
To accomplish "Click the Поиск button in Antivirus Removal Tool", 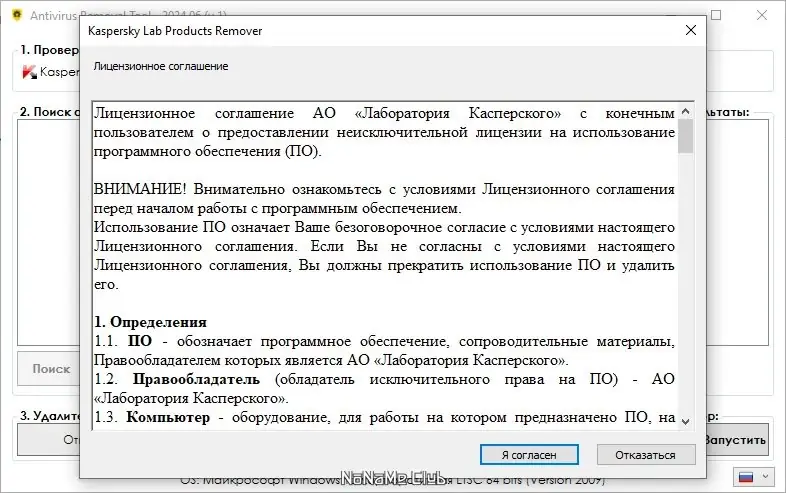I will click(50, 369).
